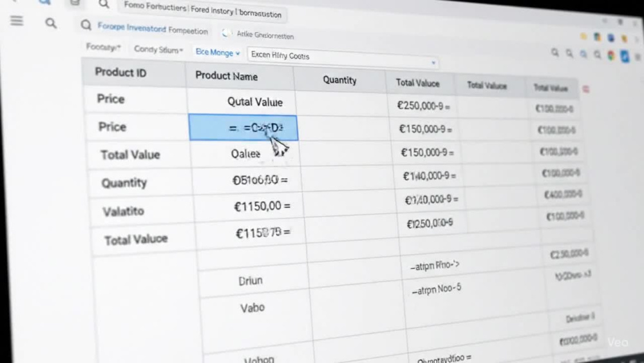Open the Excen Hliry Coetis combo box arrow
This screenshot has width=644, height=363.
pos(433,63)
